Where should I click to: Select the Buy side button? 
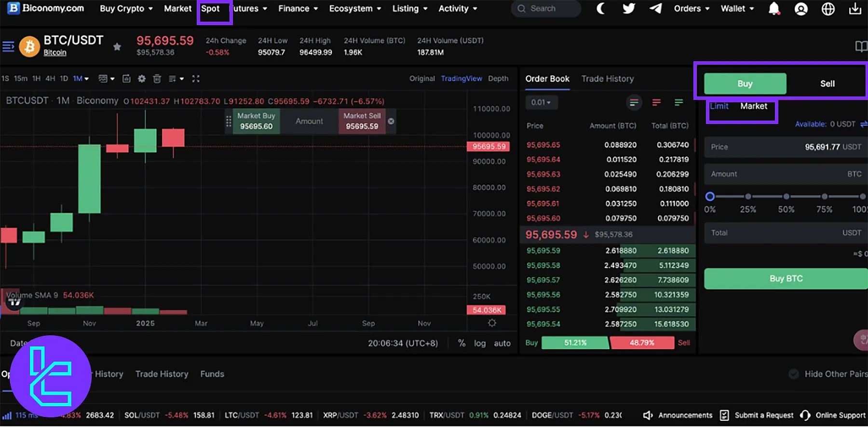pos(745,83)
